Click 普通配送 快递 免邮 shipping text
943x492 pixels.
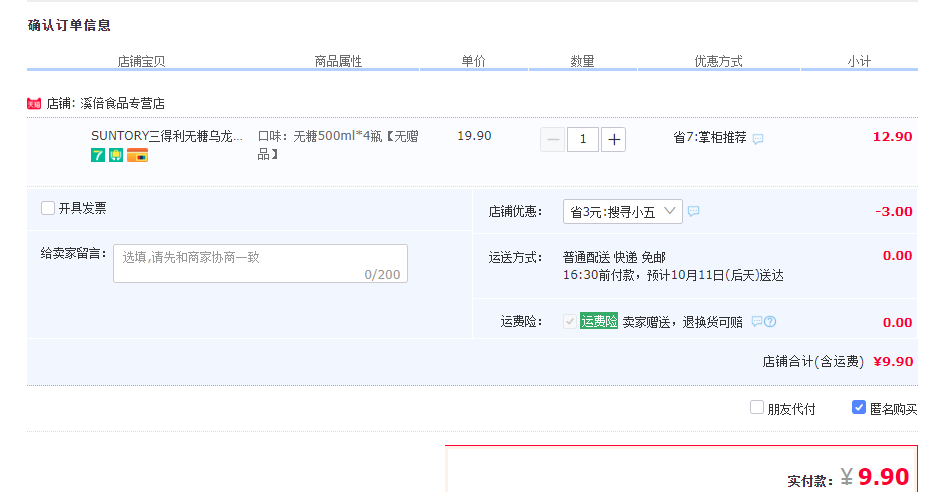point(614,257)
